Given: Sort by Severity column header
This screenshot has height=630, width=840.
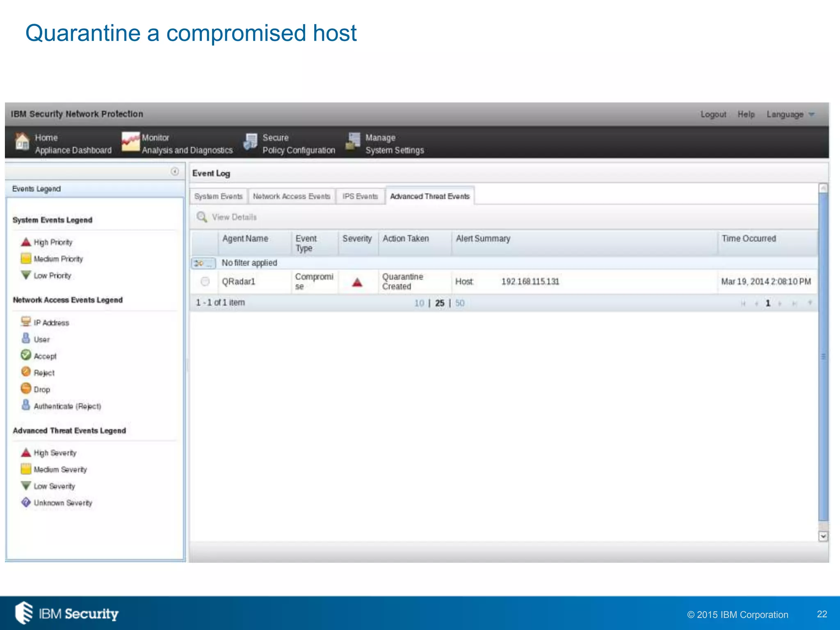Looking at the screenshot, I should pos(358,243).
